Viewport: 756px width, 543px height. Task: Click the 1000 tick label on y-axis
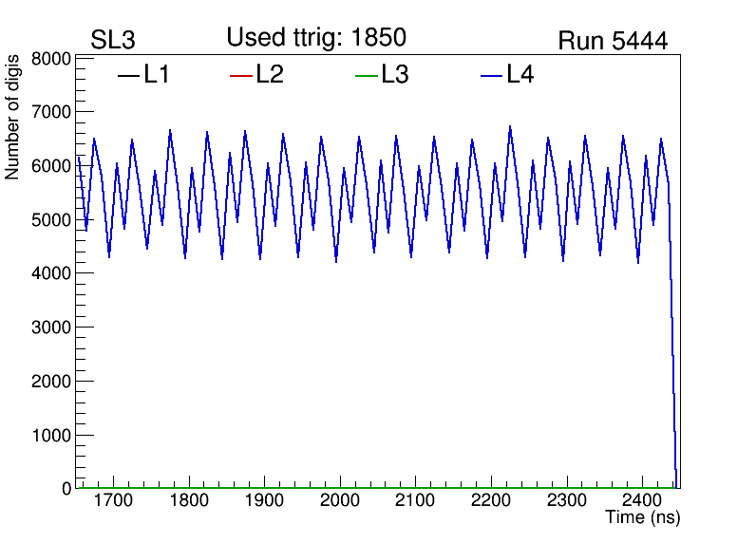pyautogui.click(x=53, y=436)
